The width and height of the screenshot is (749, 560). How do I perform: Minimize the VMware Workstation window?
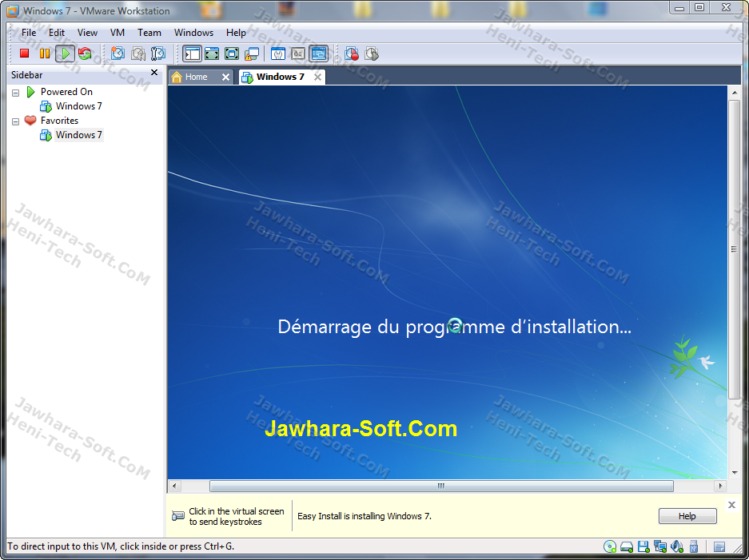click(679, 8)
